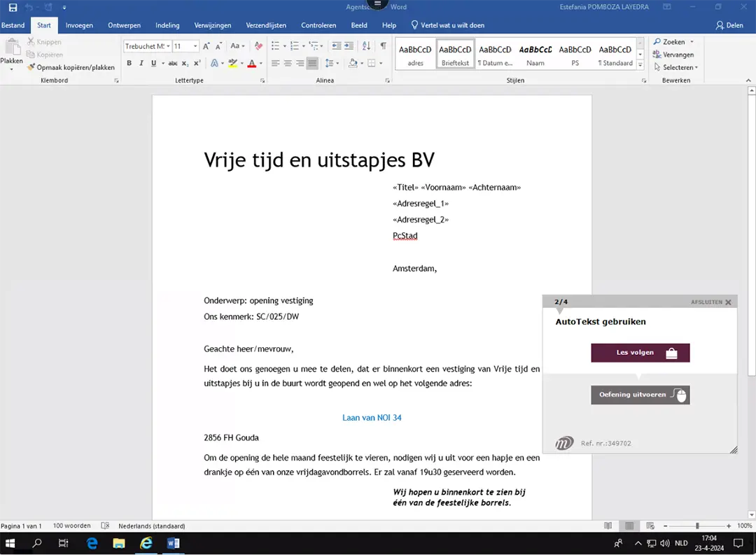Screen dimensions: 756x555
Task: Click the bullet list icon
Action: coord(275,46)
